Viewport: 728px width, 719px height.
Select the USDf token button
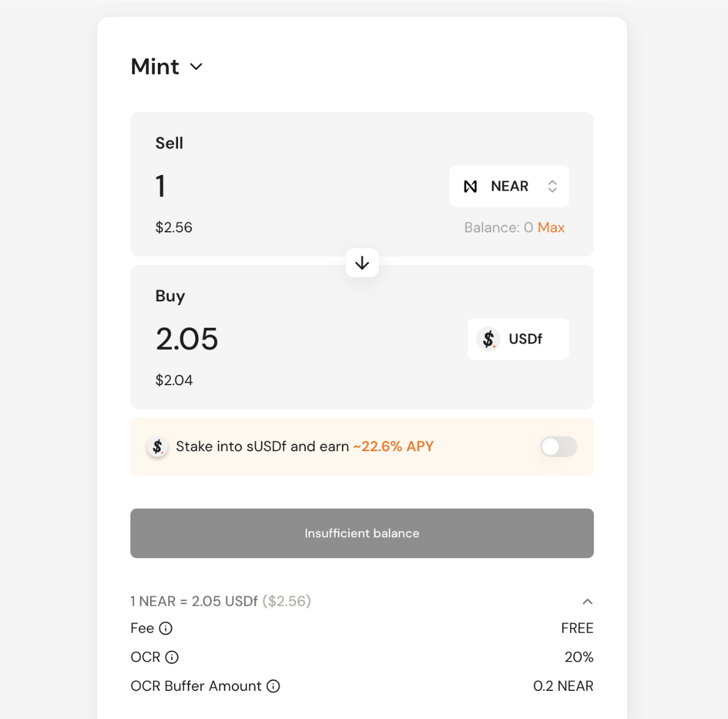[x=518, y=339]
